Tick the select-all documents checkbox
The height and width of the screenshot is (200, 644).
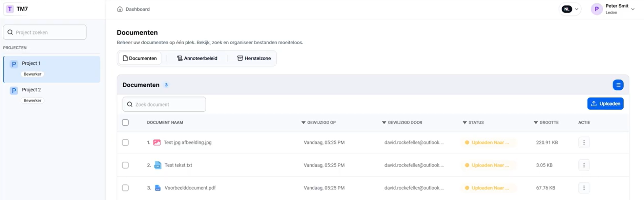tap(125, 123)
